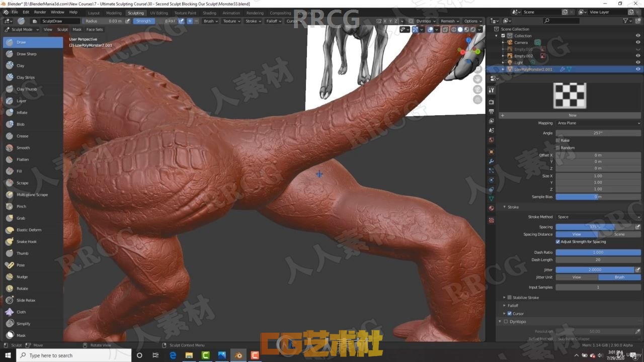This screenshot has width=644, height=362.
Task: Switch to the UV Editing workspace
Action: pos(159,13)
